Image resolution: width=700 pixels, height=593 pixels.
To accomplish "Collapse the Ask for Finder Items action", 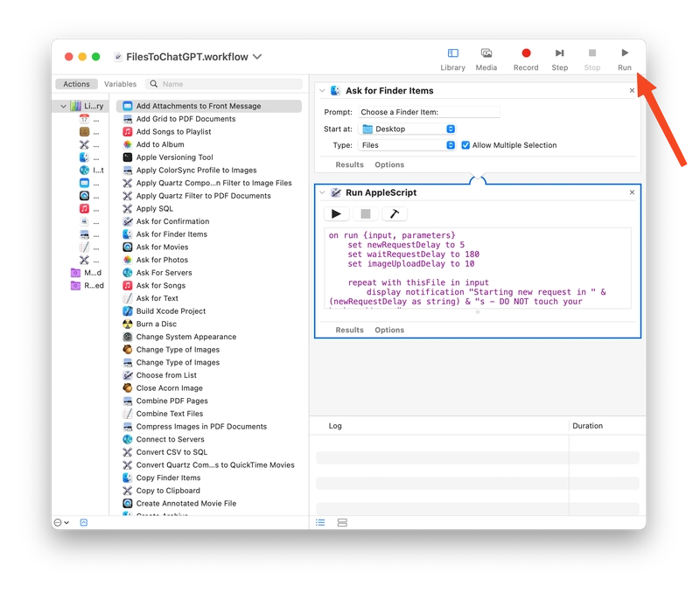I will (x=322, y=91).
